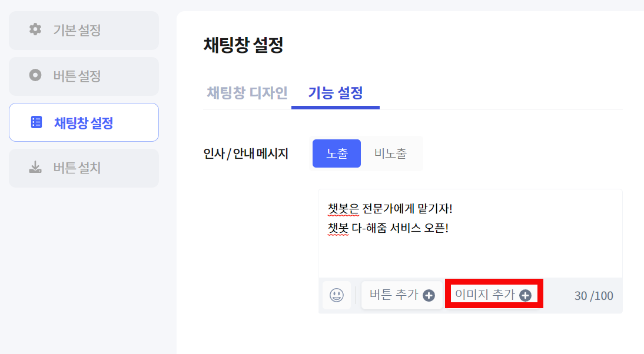The image size is (644, 354).
Task: Select 채팅창 설정 in the sidebar
Action: 84,122
